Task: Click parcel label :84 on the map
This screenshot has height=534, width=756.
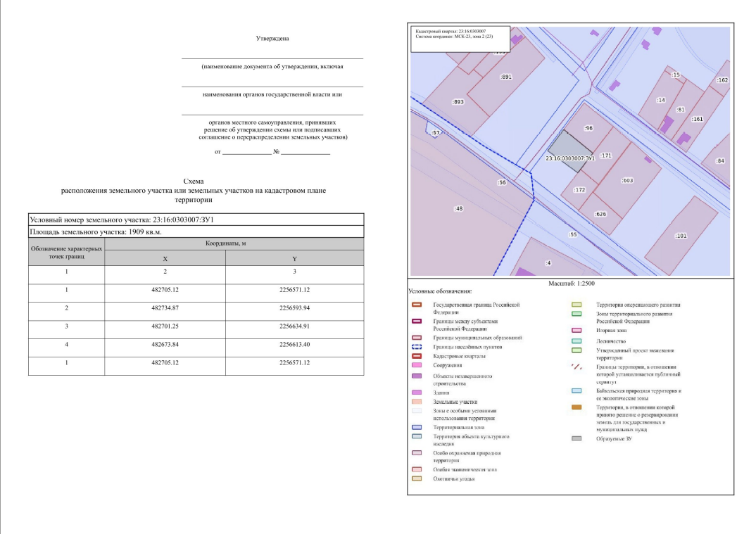Action: (720, 161)
